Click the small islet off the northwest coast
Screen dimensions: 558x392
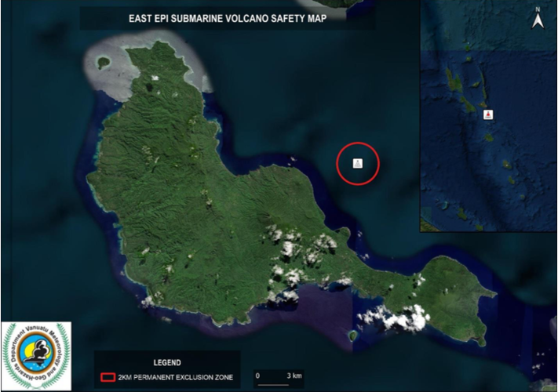104,63
